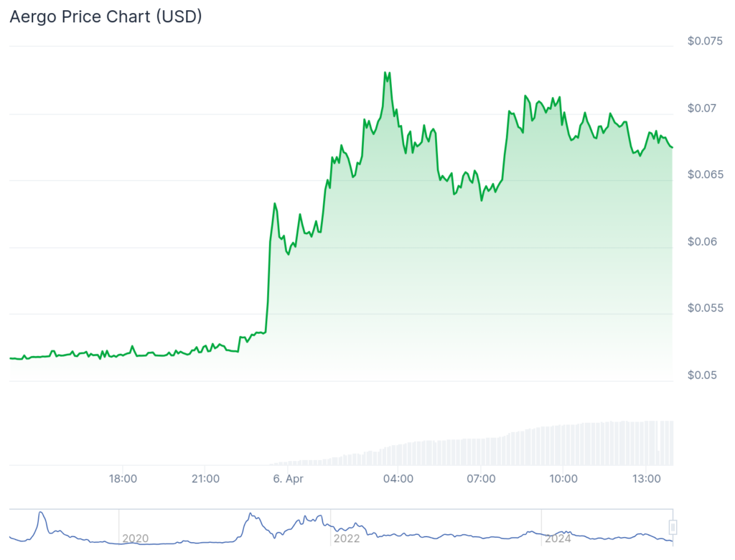Click the $0.07 price axis label
Viewport: 735px width, 560px height.
(x=702, y=108)
